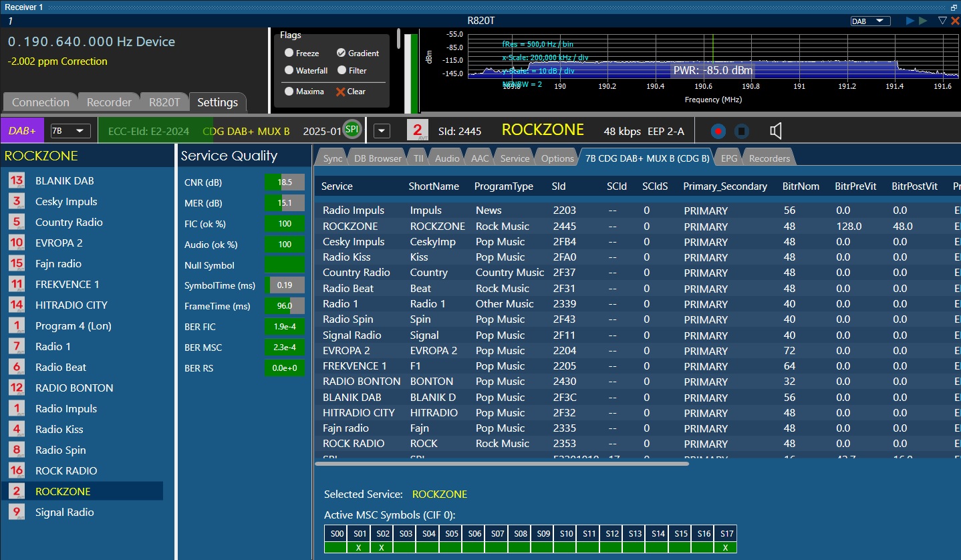Open the EPG tab
961x560 pixels.
[728, 158]
